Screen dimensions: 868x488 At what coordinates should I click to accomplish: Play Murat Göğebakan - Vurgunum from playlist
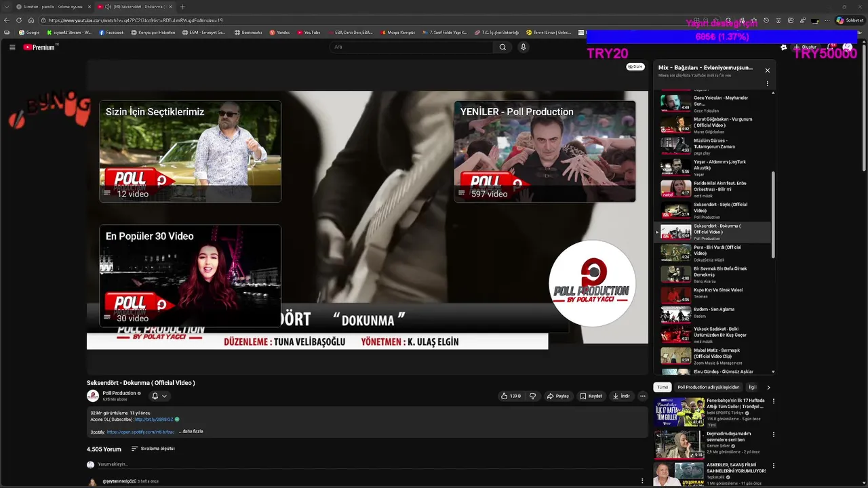coord(712,124)
